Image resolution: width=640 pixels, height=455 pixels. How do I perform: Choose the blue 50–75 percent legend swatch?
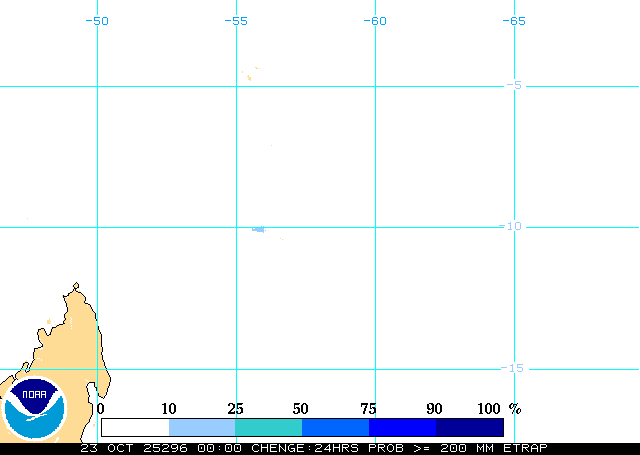(335, 427)
